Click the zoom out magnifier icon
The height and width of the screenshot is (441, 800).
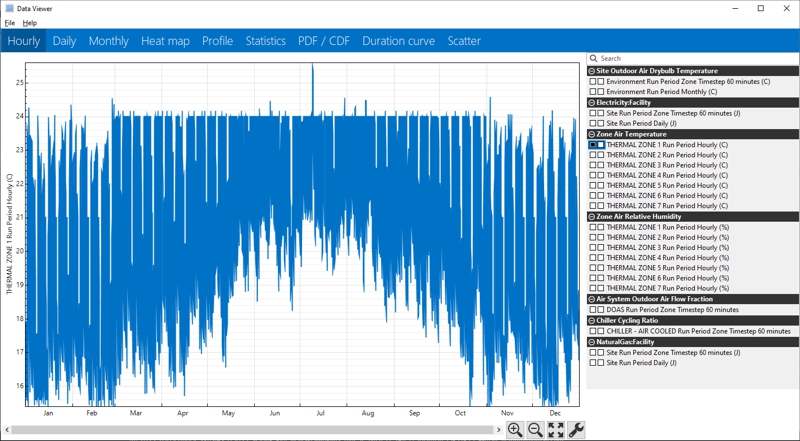tap(535, 430)
